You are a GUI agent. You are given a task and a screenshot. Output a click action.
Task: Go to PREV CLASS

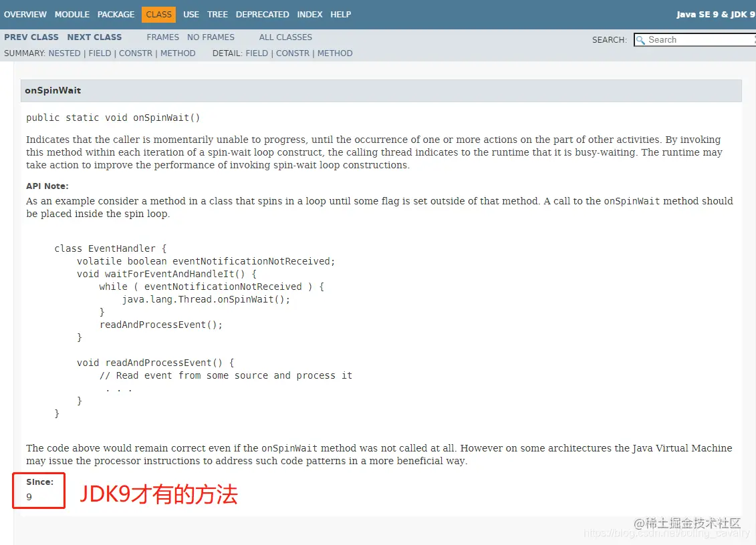31,37
